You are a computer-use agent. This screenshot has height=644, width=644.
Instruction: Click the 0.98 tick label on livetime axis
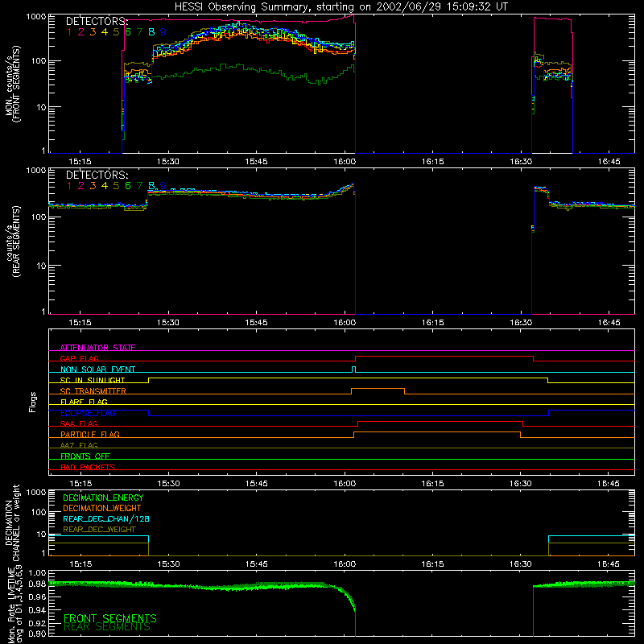point(37,584)
